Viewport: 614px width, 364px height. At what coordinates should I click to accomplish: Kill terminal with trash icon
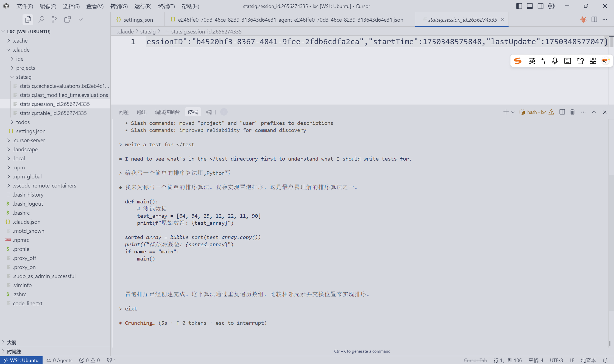572,112
